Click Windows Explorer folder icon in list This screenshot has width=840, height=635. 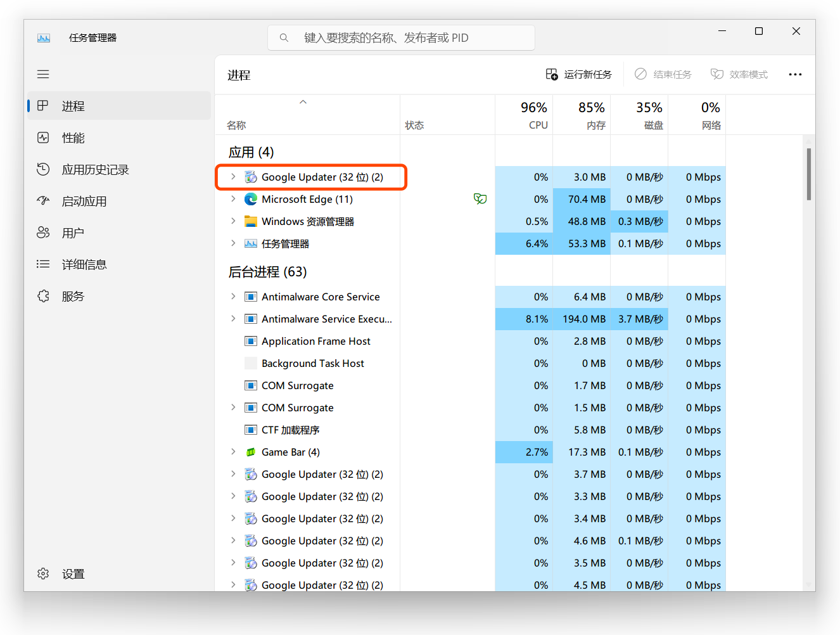pos(251,221)
